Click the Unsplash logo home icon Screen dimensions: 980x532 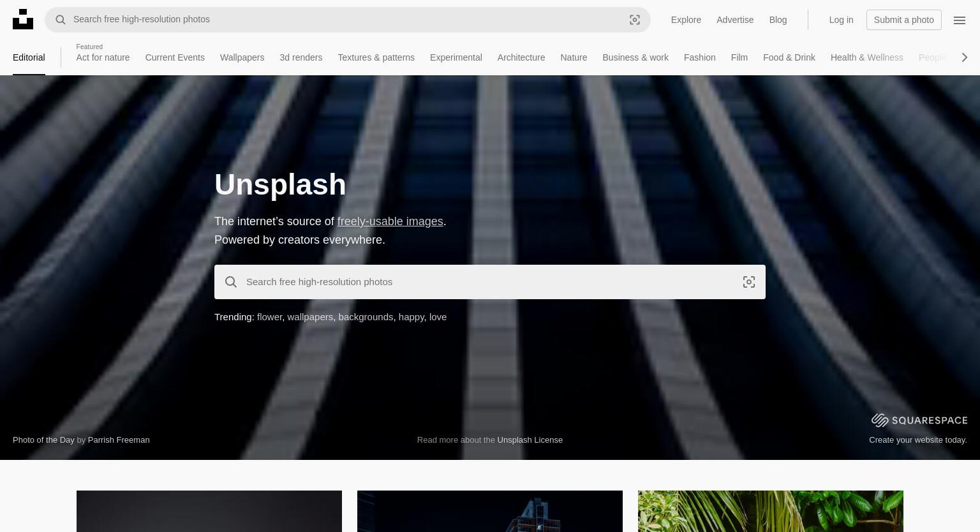pyautogui.click(x=23, y=19)
